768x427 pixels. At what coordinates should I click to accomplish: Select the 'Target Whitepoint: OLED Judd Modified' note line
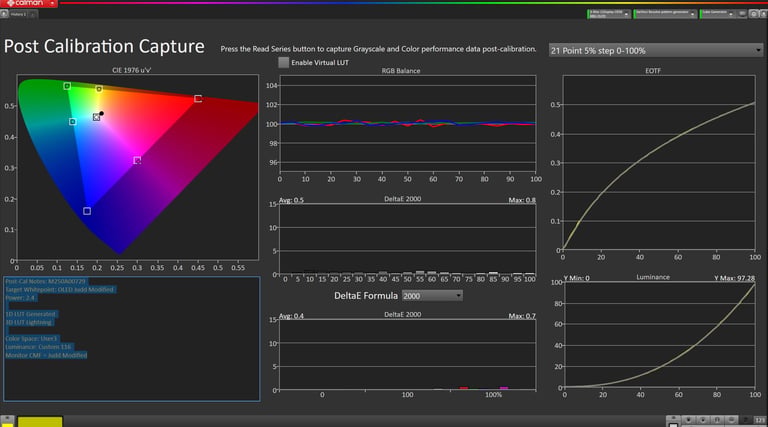coord(60,289)
